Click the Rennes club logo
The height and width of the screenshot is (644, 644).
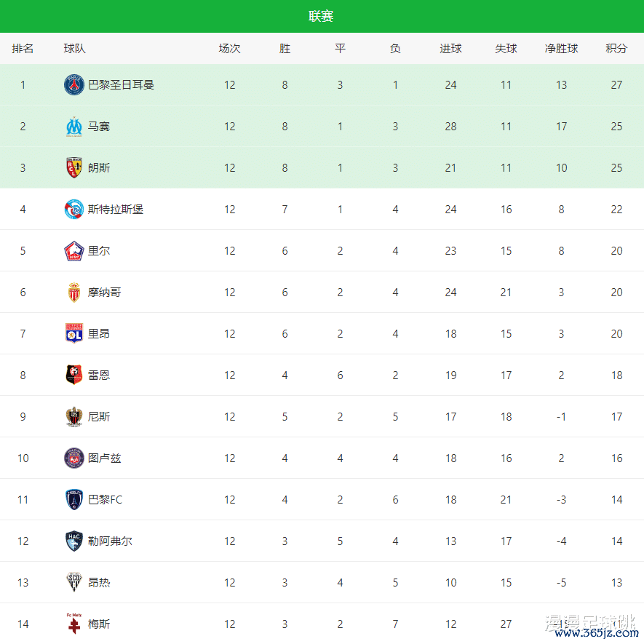click(x=74, y=375)
